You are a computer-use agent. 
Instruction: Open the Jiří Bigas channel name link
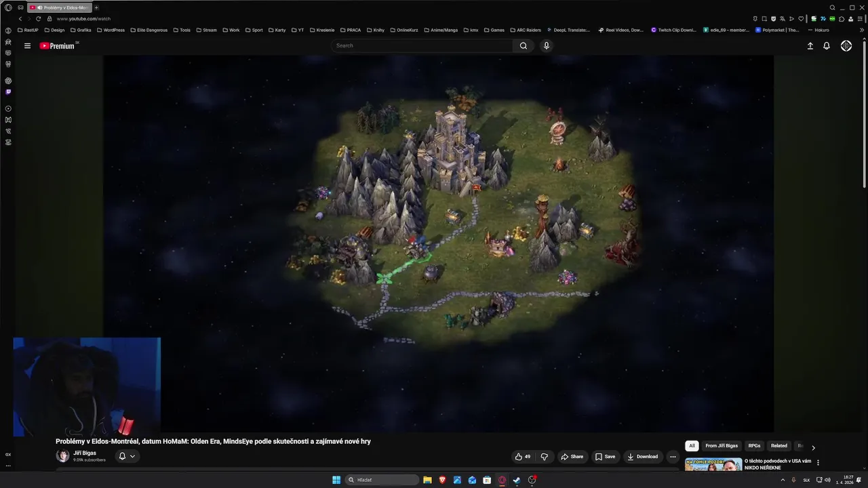click(85, 453)
